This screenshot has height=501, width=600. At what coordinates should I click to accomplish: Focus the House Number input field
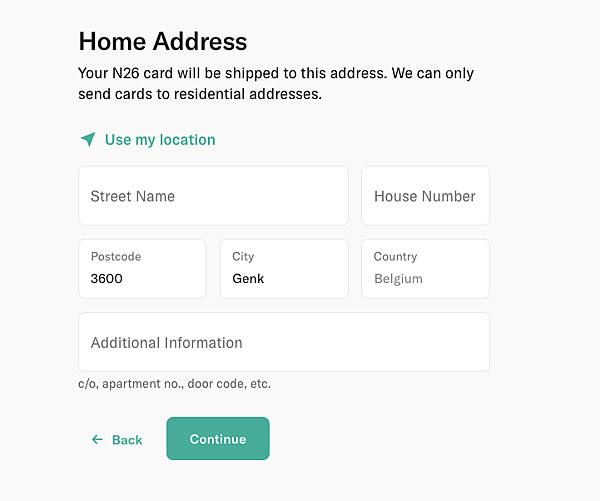426,196
